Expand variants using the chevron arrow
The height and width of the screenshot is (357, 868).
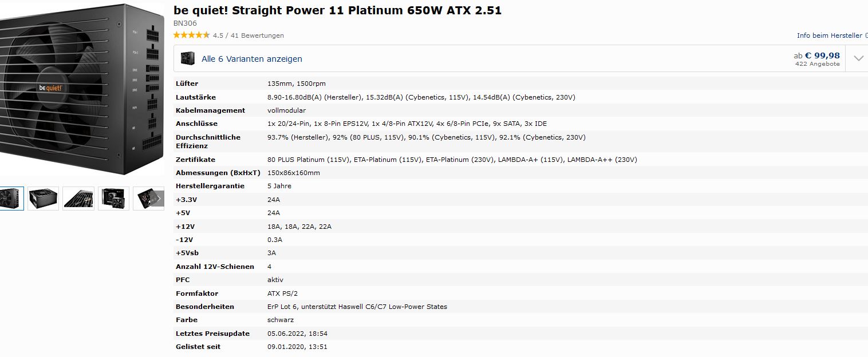pos(858,58)
